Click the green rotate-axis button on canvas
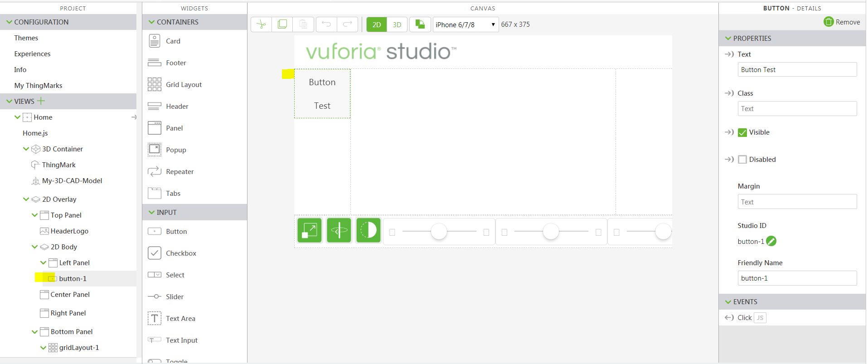Image resolution: width=868 pixels, height=364 pixels. coord(339,231)
